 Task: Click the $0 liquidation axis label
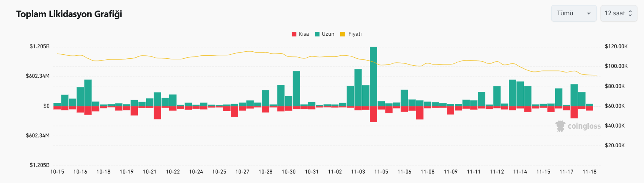pyautogui.click(x=46, y=106)
